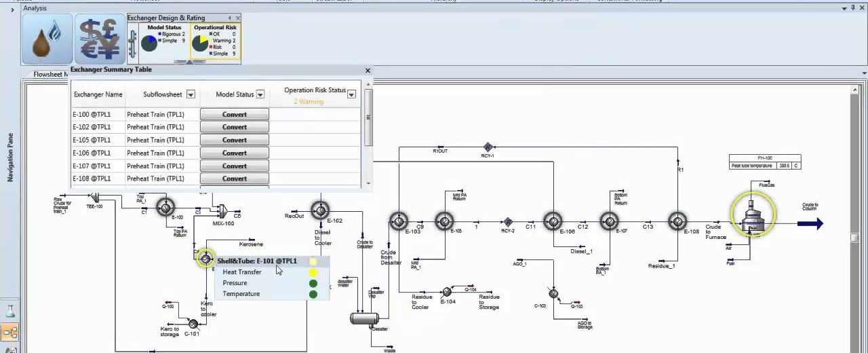Select Heat Transfer in the E-101 popup

coord(242,272)
